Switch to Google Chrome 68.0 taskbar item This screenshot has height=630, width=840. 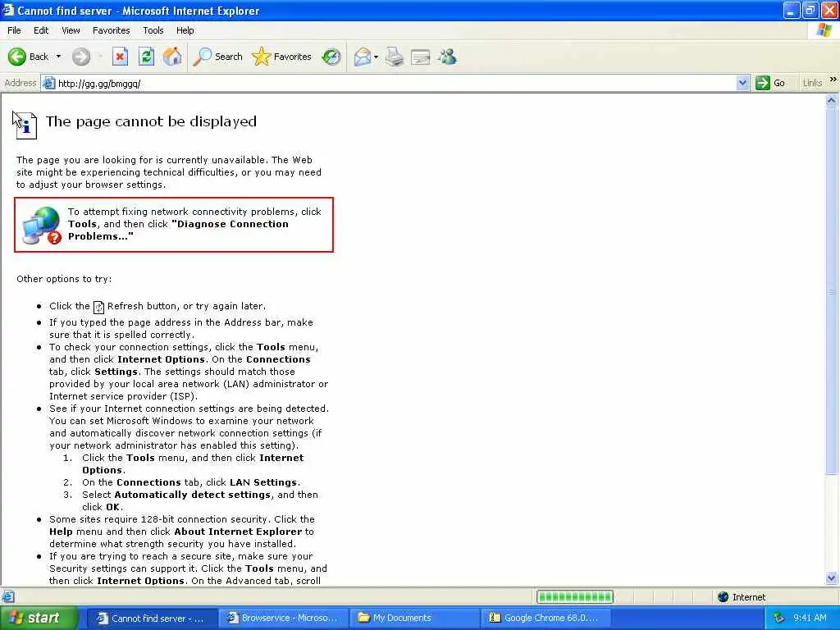[x=546, y=619]
